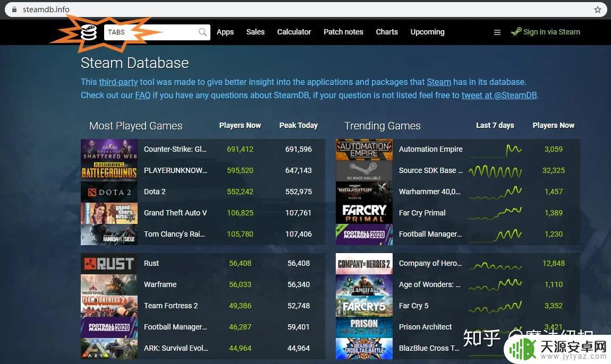Open the Grand Theft Auto V thumbnail
611x364 pixels.
click(109, 213)
